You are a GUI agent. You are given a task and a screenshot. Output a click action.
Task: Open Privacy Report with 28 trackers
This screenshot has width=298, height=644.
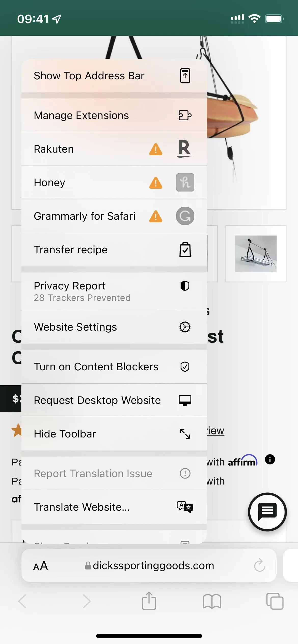114,291
